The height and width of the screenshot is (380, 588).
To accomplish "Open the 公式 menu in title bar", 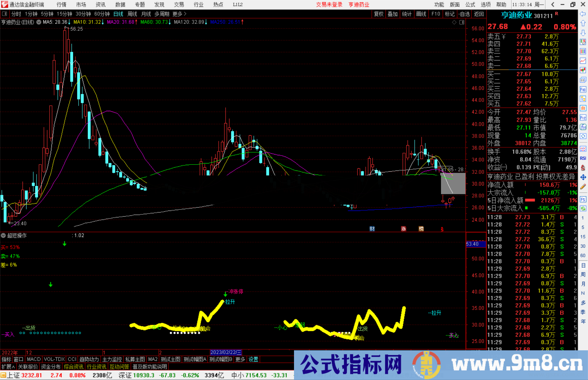I will pos(470,4).
